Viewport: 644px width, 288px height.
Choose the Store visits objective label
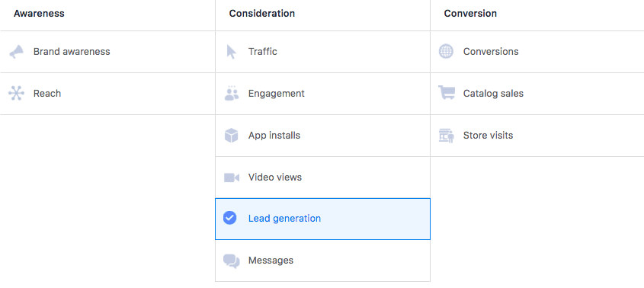(x=488, y=136)
